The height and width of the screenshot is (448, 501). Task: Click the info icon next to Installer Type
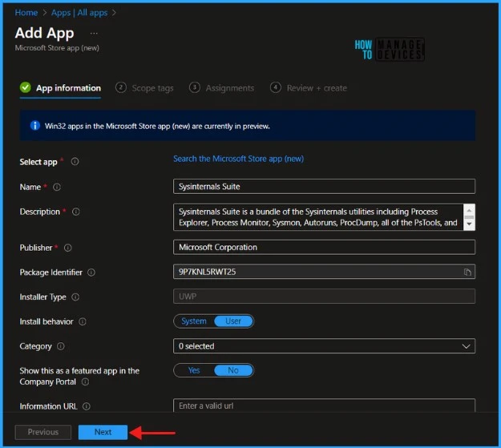[x=75, y=297]
